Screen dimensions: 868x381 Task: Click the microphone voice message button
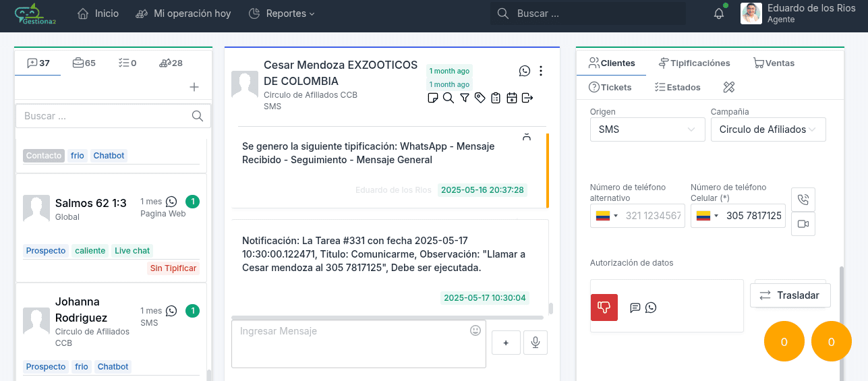(536, 343)
